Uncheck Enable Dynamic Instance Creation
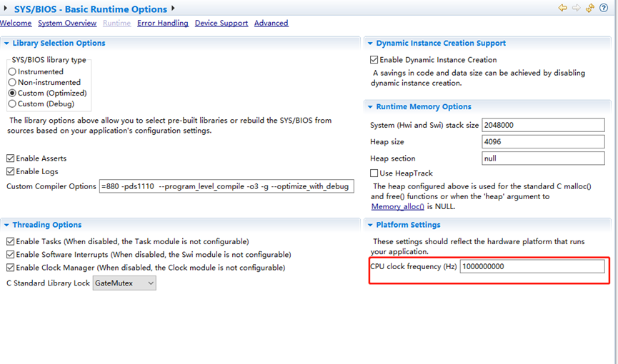Image resolution: width=618 pixels, height=364 pixels. tap(374, 60)
